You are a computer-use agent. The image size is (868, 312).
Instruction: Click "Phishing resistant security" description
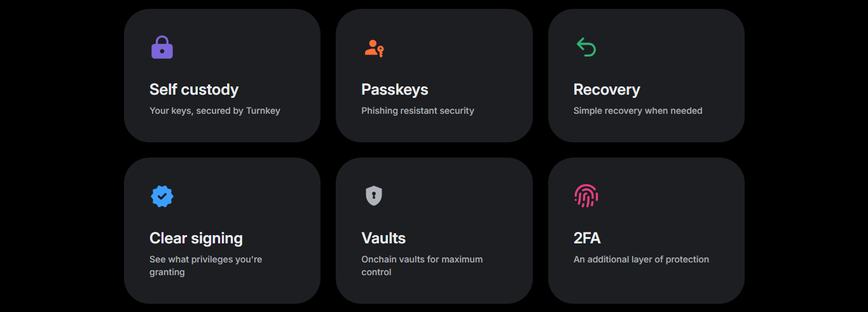[x=418, y=111]
